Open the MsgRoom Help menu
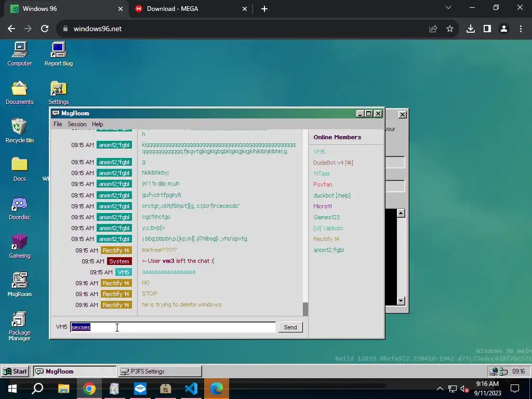Viewport: 532px width, 399px height. 97,124
